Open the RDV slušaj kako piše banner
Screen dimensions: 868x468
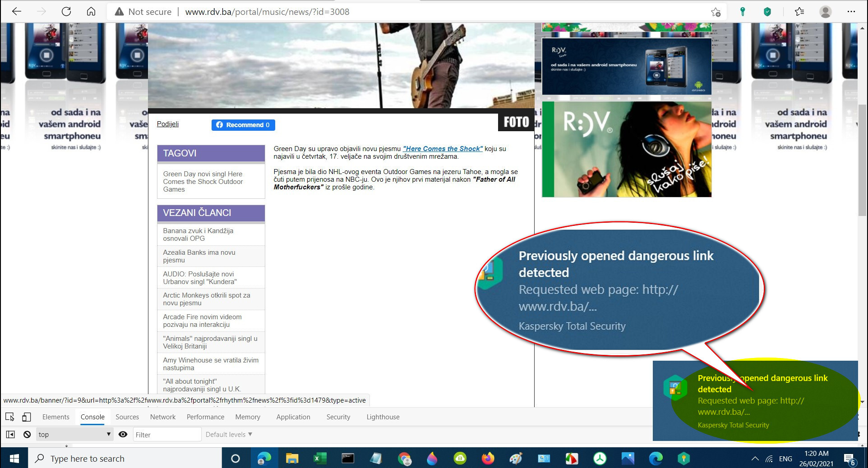tap(627, 149)
